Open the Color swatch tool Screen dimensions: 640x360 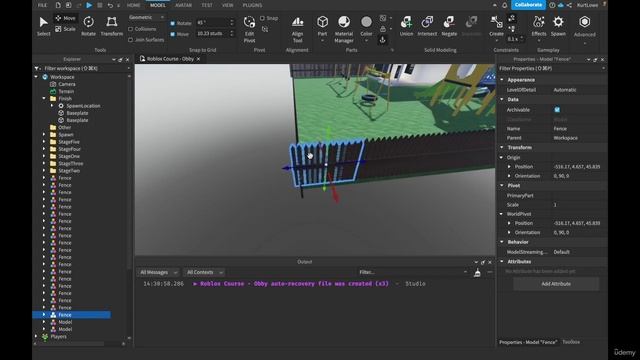coord(367,25)
